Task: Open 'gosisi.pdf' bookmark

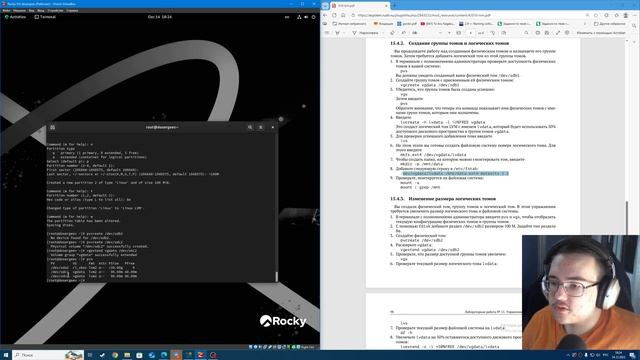Action: point(407,24)
